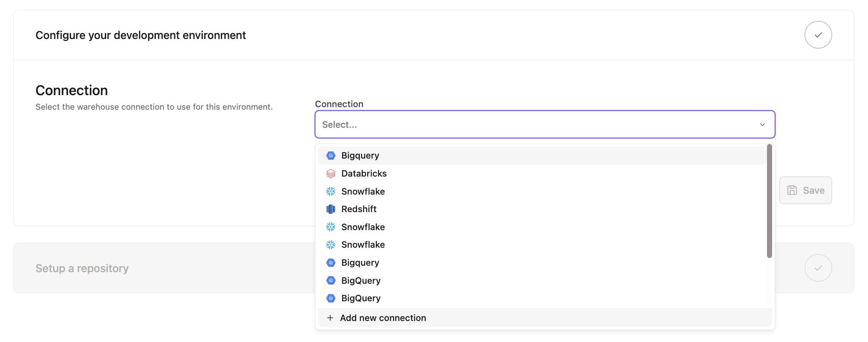The image size is (868, 342).
Task: Click the Redshift logo icon
Action: (x=330, y=209)
